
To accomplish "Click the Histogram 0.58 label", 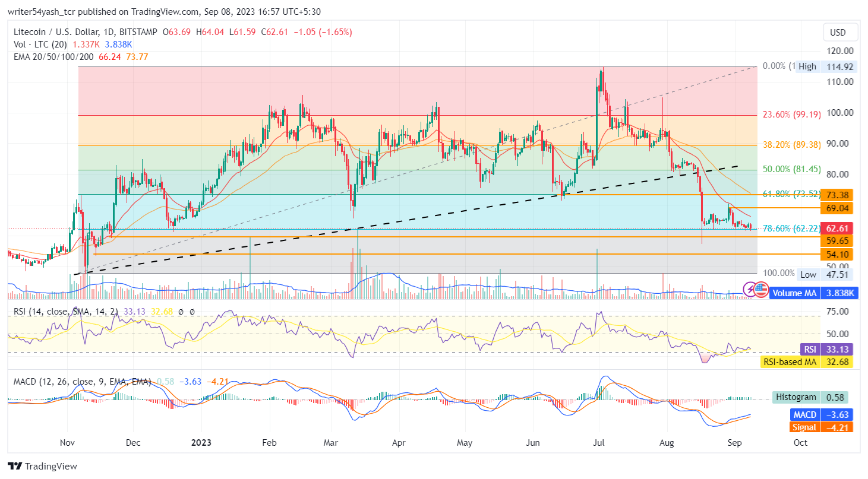I will (810, 398).
